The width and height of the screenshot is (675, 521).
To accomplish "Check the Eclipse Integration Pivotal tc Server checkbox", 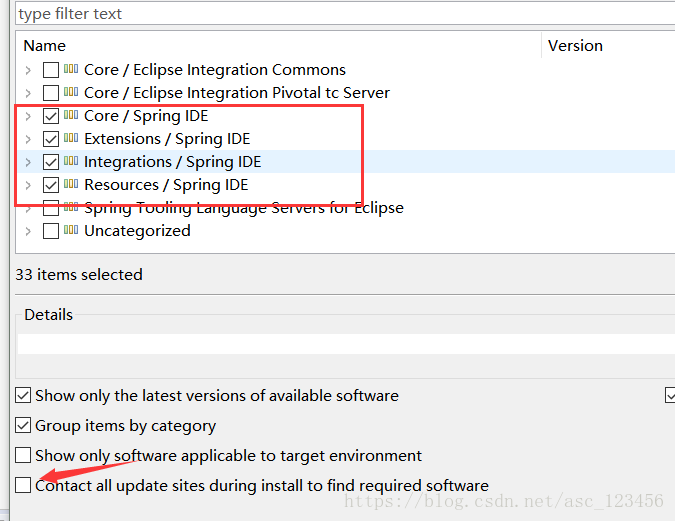I will tap(51, 93).
